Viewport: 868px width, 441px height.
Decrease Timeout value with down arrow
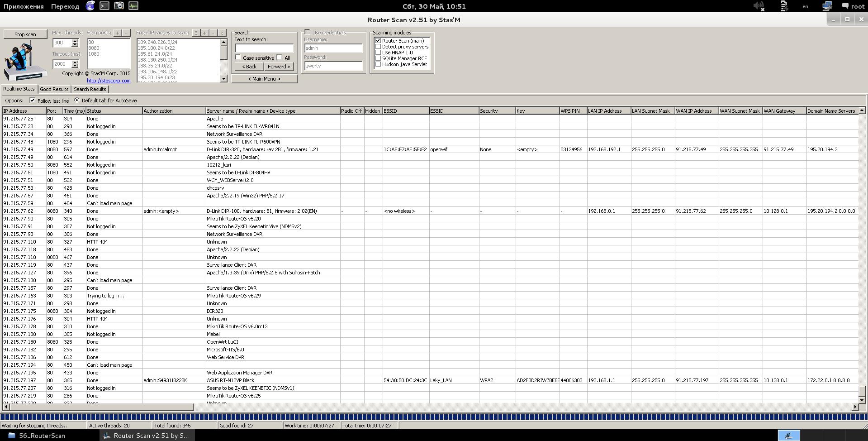point(75,66)
